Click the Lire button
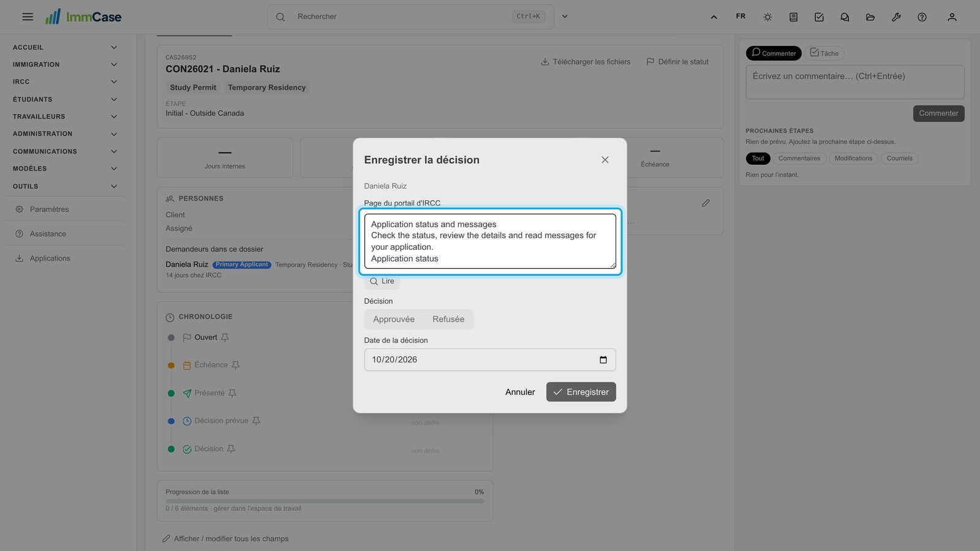The width and height of the screenshot is (980, 551). (x=382, y=282)
